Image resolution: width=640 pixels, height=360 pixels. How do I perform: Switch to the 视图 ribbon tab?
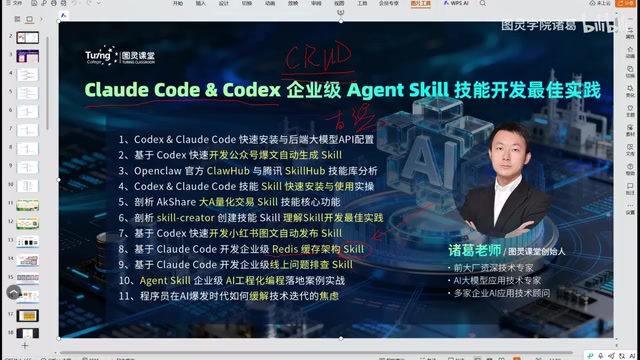[339, 3]
